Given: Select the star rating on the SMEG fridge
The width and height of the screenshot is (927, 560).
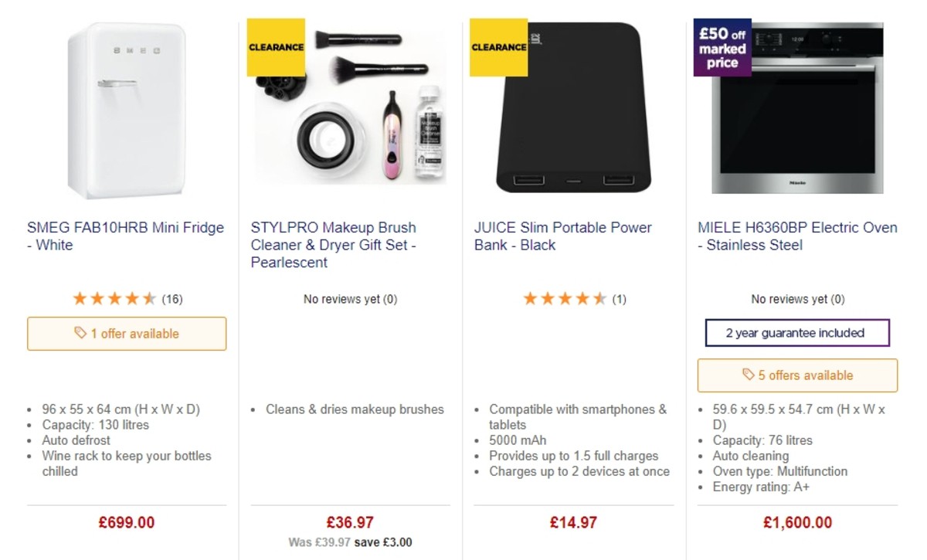Looking at the screenshot, I should [x=114, y=297].
